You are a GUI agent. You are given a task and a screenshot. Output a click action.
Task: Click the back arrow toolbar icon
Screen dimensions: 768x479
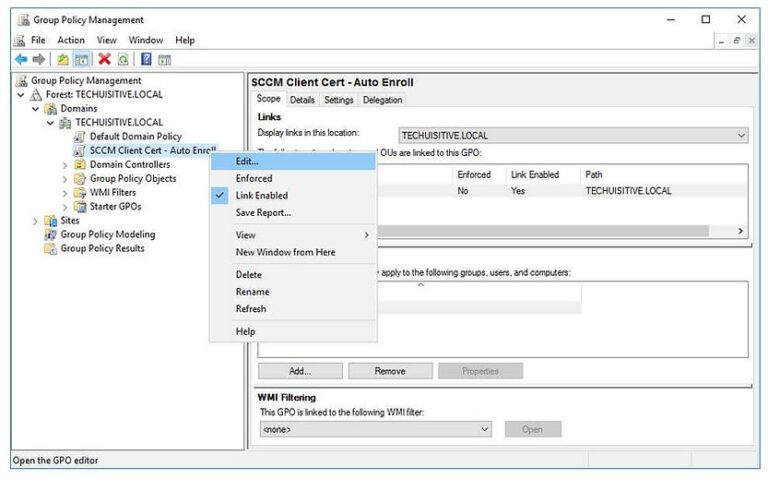21,60
